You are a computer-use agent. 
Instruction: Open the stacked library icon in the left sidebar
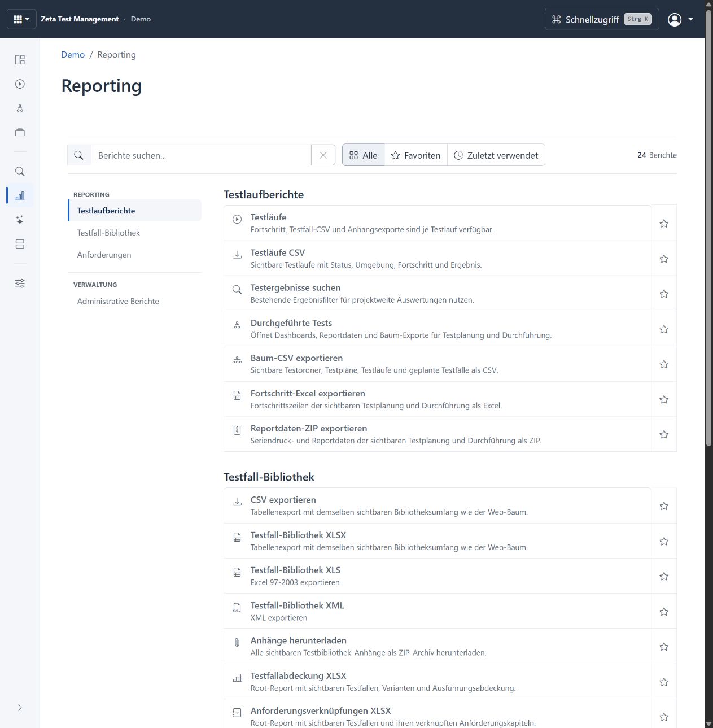[20, 132]
